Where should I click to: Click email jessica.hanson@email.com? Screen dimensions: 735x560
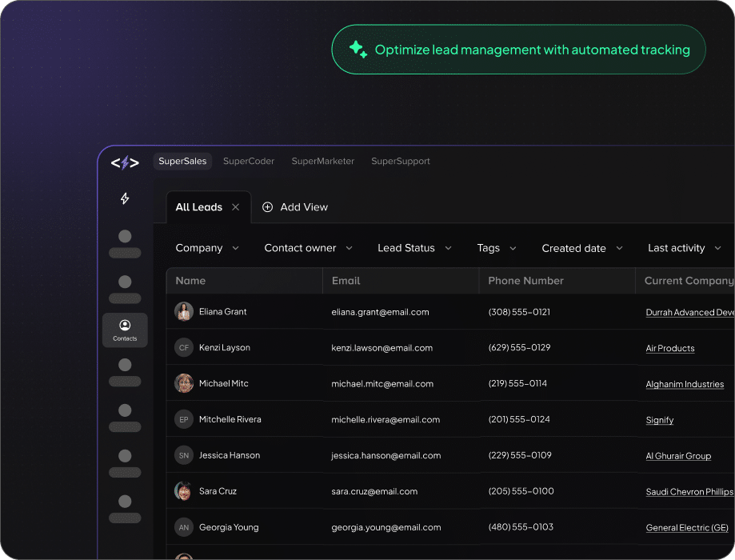(385, 455)
